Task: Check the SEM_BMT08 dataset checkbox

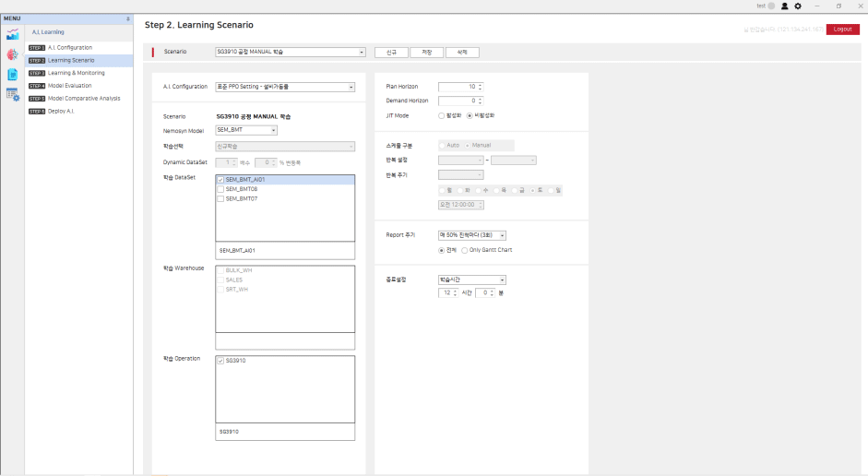Action: (x=220, y=189)
